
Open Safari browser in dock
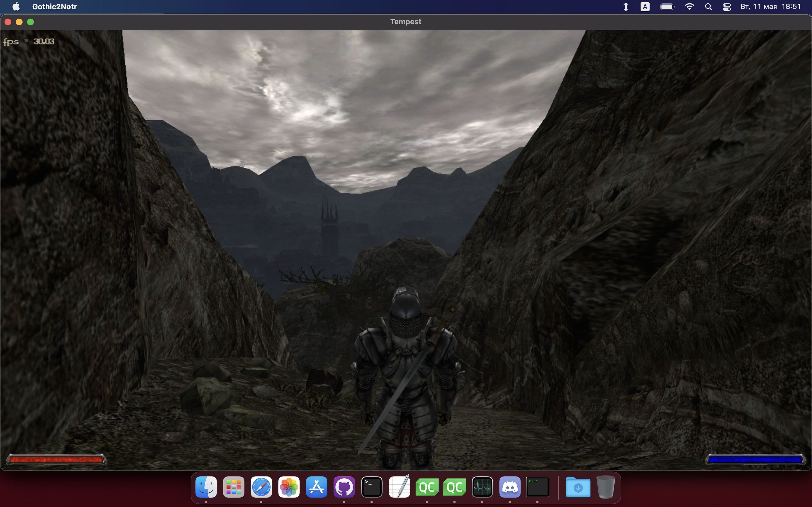click(x=261, y=487)
